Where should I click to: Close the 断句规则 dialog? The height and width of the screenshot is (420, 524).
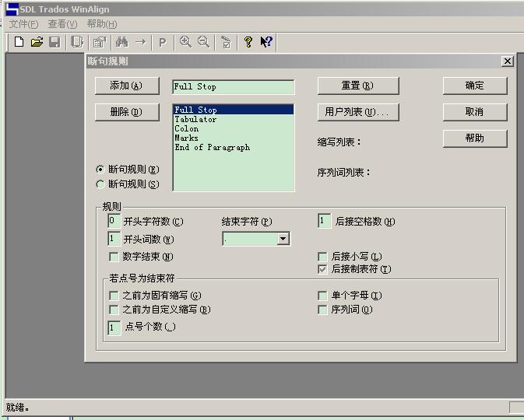pos(508,61)
